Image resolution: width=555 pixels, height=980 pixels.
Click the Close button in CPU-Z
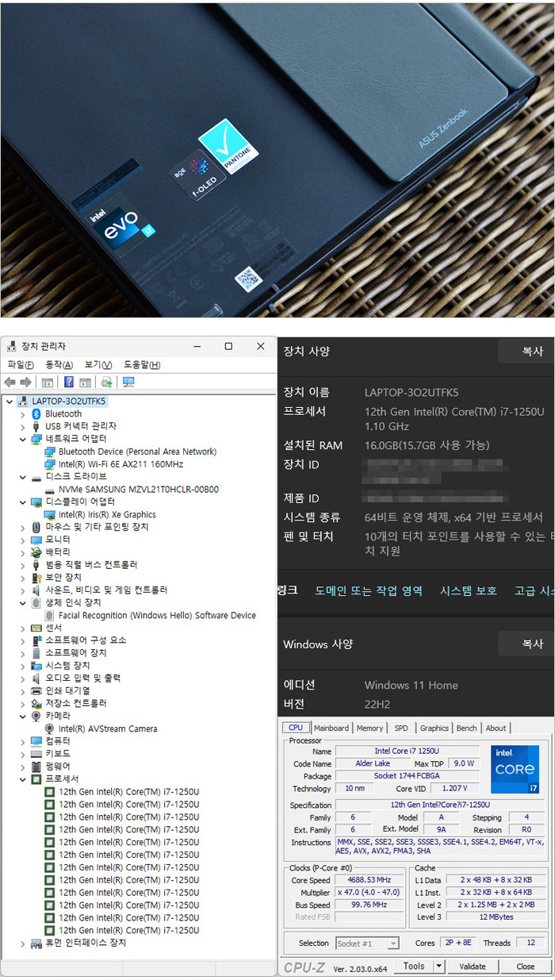click(525, 967)
